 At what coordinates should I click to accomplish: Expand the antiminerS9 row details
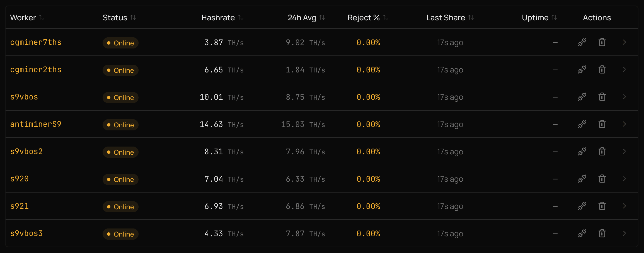click(x=624, y=124)
